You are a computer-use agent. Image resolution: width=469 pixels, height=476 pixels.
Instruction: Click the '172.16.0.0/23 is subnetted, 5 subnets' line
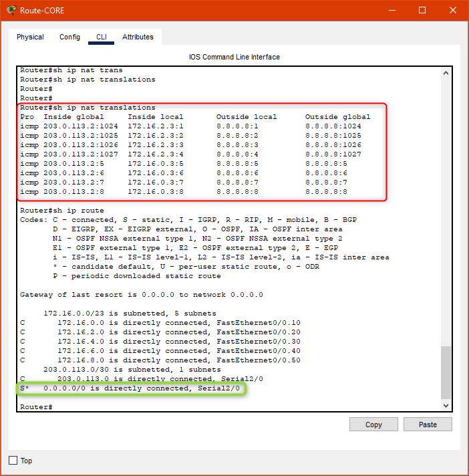click(130, 314)
